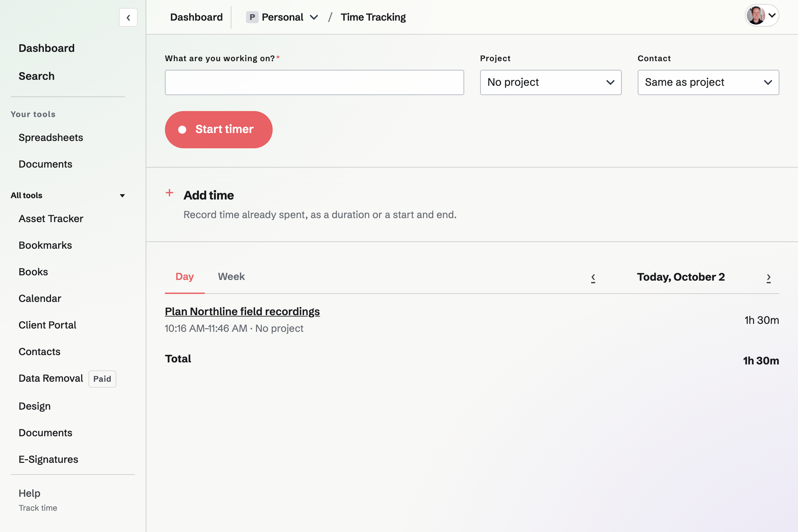The image size is (798, 532).
Task: Click the plus icon beside Add time
Action: coord(169,193)
